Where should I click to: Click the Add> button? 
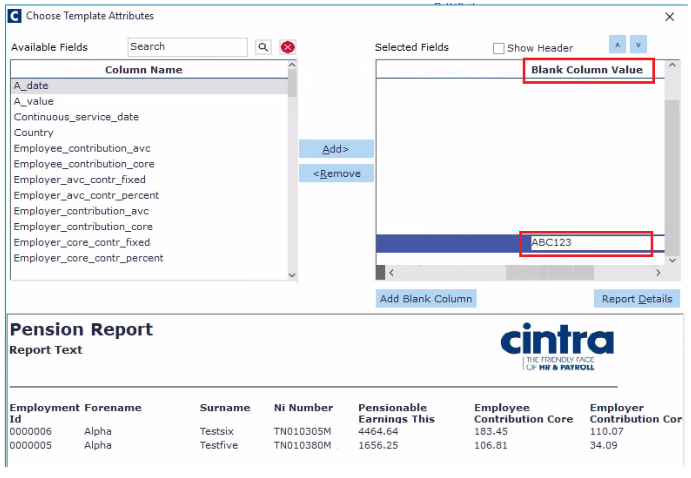336,149
